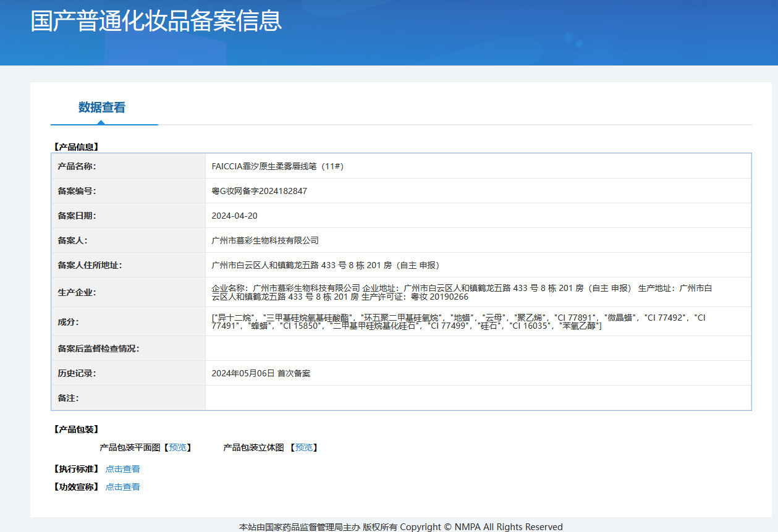Image resolution: width=778 pixels, height=532 pixels.
Task: Click the 【产品包装】 section heading
Action: pyautogui.click(x=76, y=429)
